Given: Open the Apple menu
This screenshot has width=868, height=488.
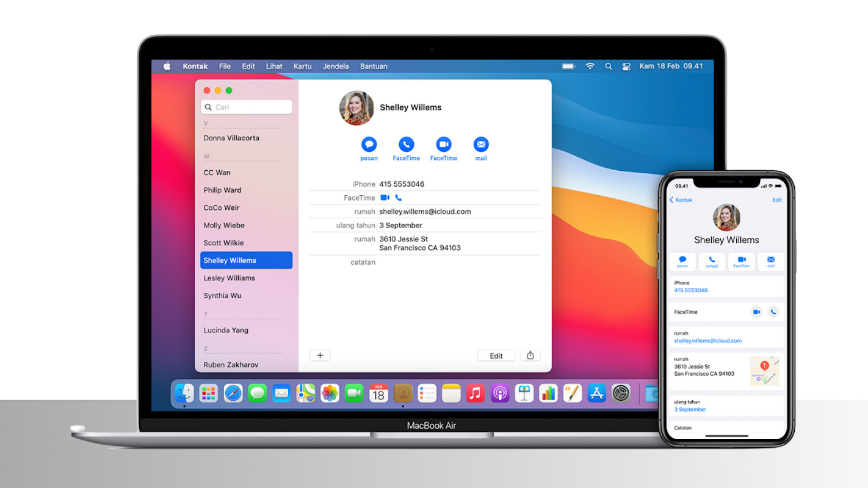Looking at the screenshot, I should pyautogui.click(x=167, y=66).
